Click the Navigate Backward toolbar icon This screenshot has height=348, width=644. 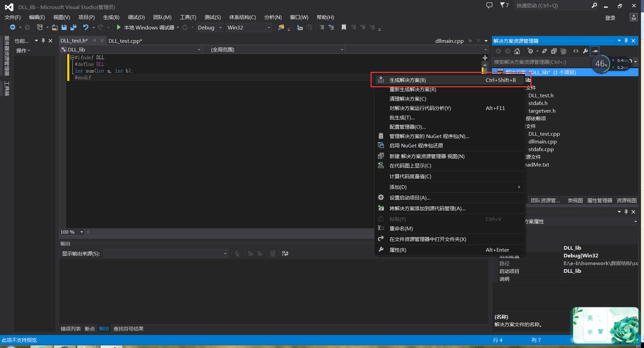pyautogui.click(x=13, y=27)
